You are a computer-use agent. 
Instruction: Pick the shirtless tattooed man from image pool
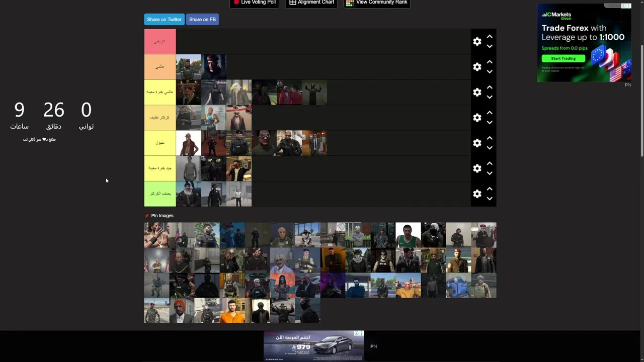[x=156, y=235]
